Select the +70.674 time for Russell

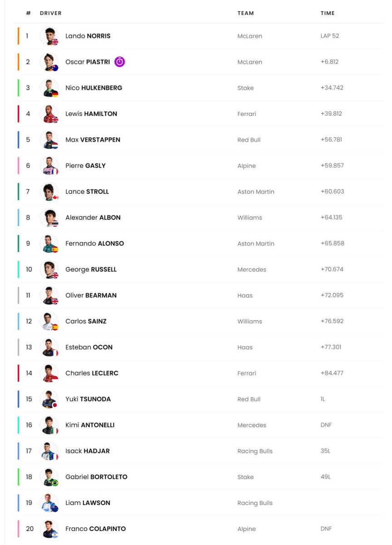(332, 269)
